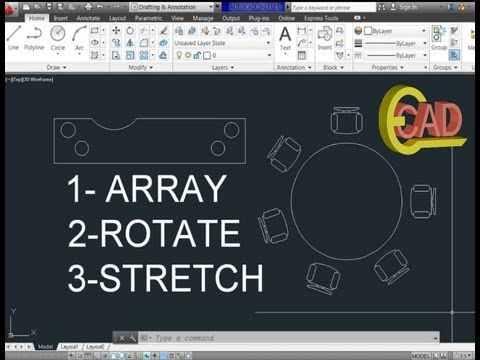The width and height of the screenshot is (480, 360).
Task: Toggle the layer on/off light bulb
Action: (x=179, y=55)
